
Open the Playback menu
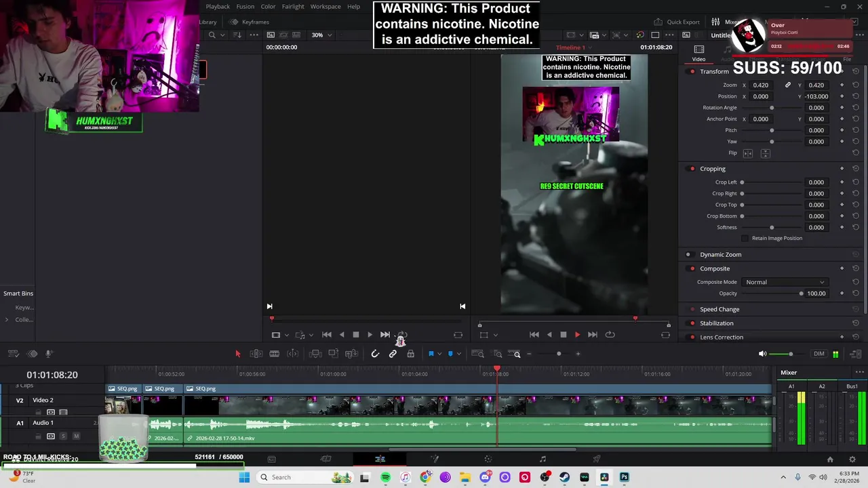click(218, 6)
